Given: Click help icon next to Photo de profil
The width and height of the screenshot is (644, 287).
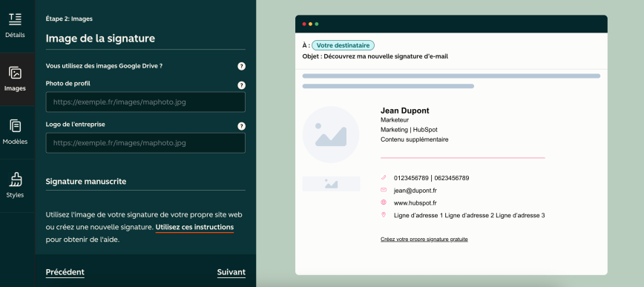Looking at the screenshot, I should point(242,85).
